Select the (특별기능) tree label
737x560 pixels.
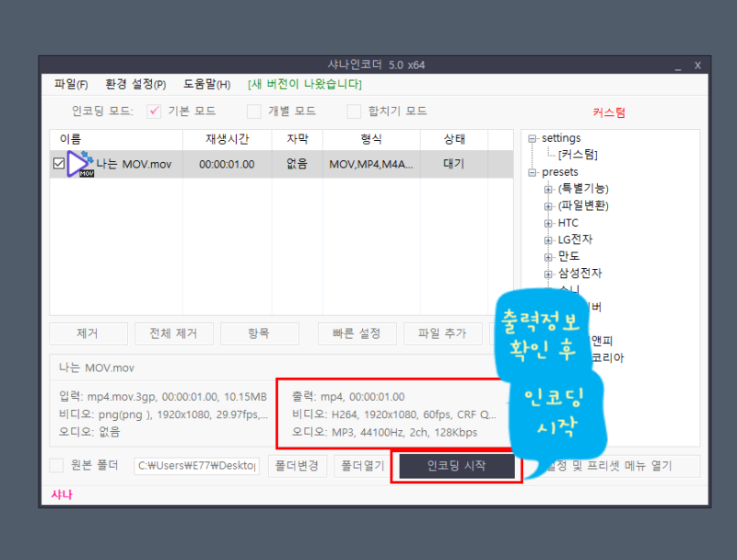click(583, 189)
